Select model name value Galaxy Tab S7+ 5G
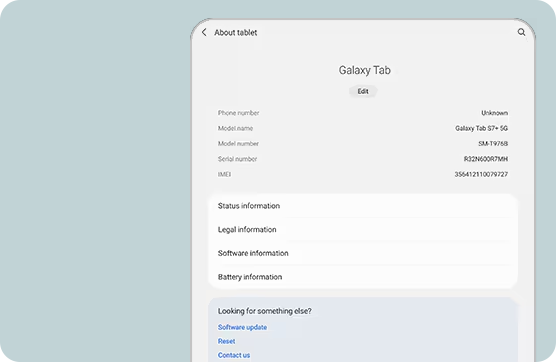 481,128
